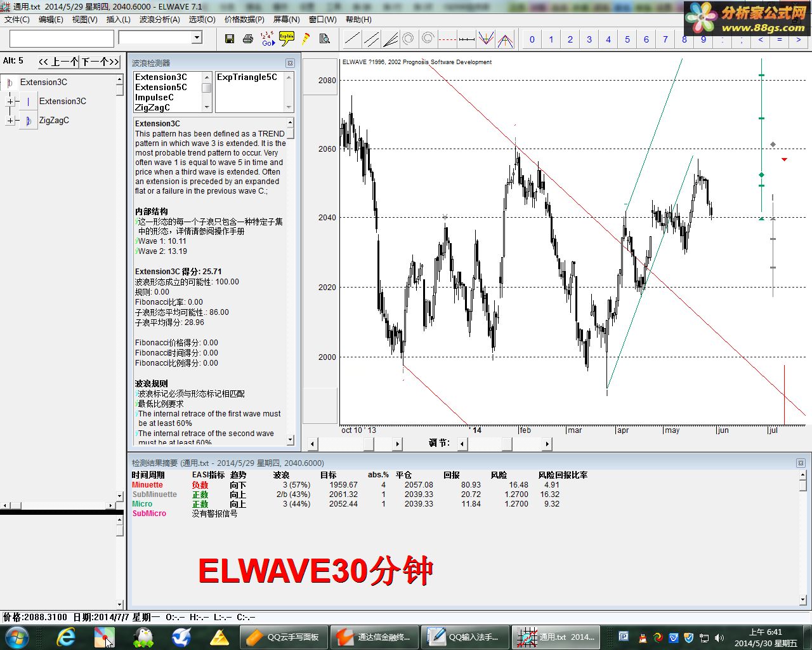Click the SubMinuette timeframe row label
812x650 pixels.
[x=155, y=494]
